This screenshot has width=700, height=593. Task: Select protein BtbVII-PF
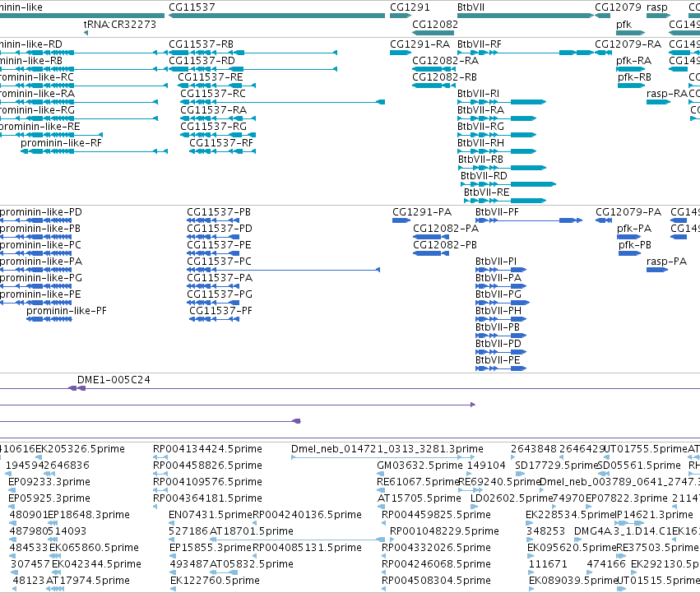click(x=498, y=212)
